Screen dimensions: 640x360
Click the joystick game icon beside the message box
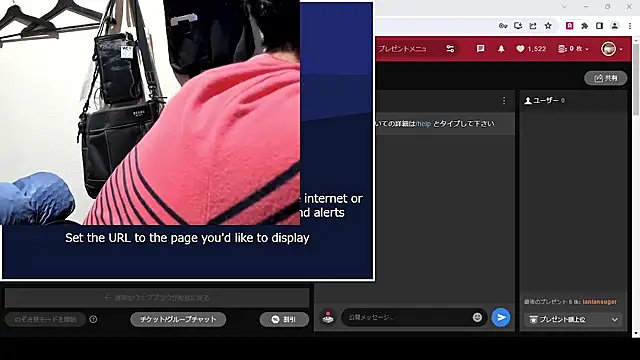(328, 318)
